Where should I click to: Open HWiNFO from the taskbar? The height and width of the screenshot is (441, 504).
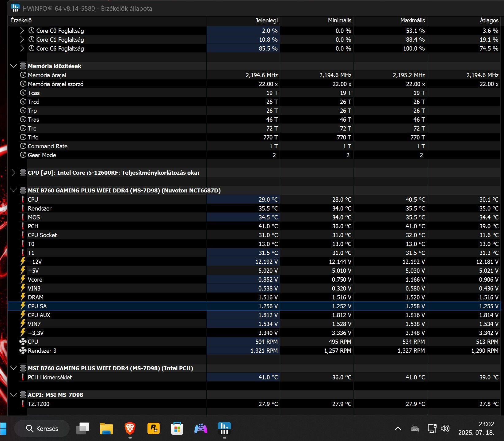pos(224,428)
